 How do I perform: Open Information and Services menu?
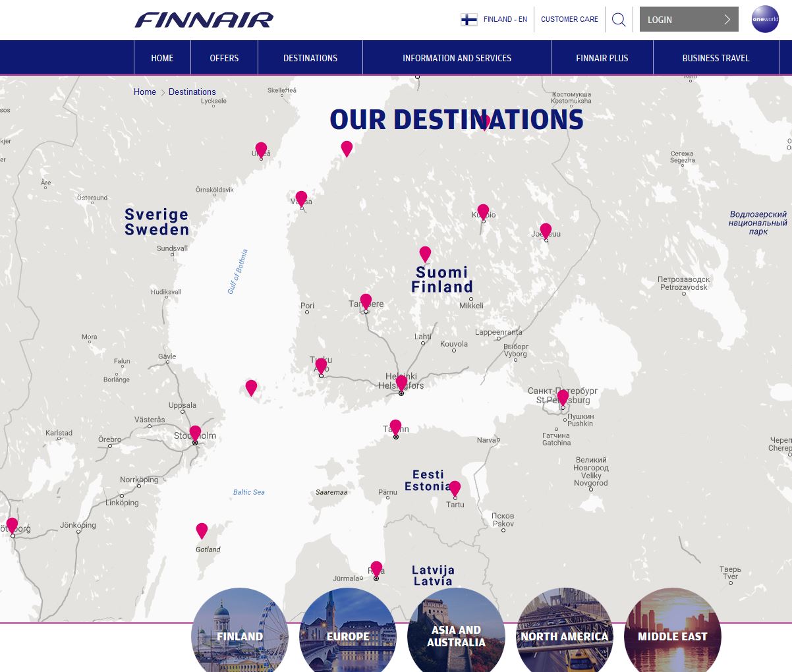[457, 58]
